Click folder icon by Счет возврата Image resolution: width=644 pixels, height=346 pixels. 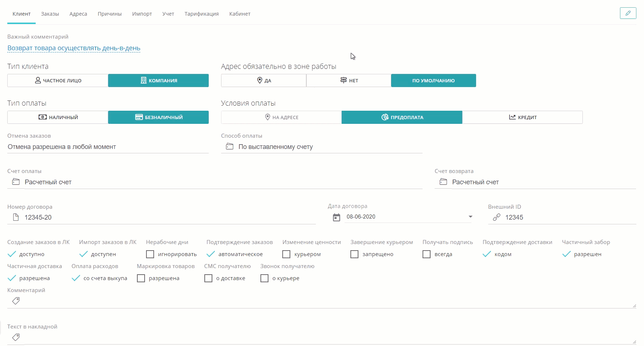tap(443, 182)
